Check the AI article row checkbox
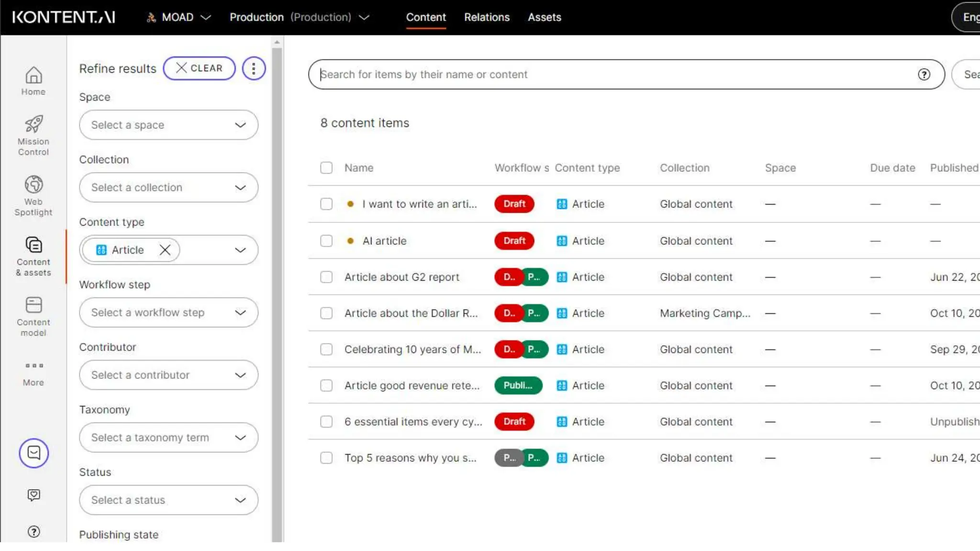Image resolution: width=980 pixels, height=551 pixels. [x=326, y=241]
